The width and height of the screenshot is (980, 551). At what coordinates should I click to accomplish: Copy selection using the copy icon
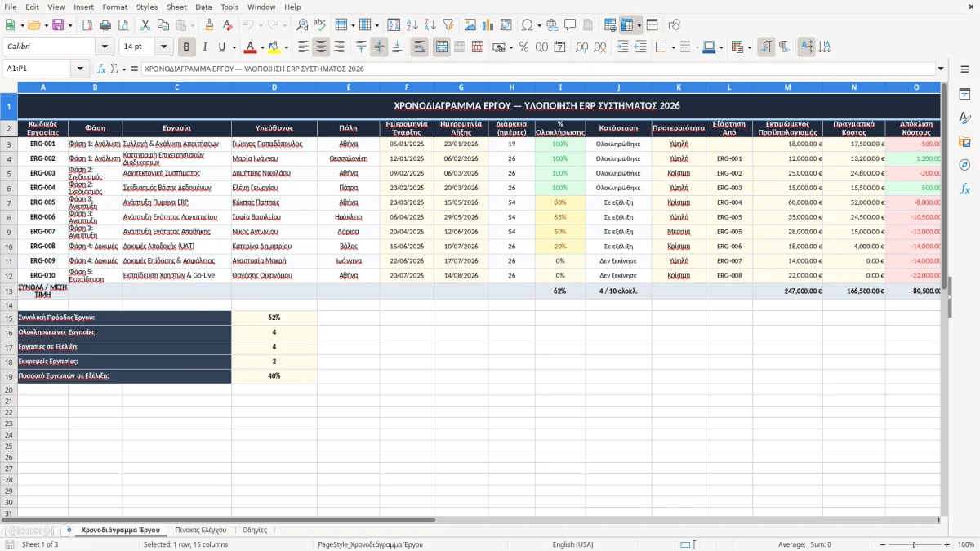coord(163,25)
